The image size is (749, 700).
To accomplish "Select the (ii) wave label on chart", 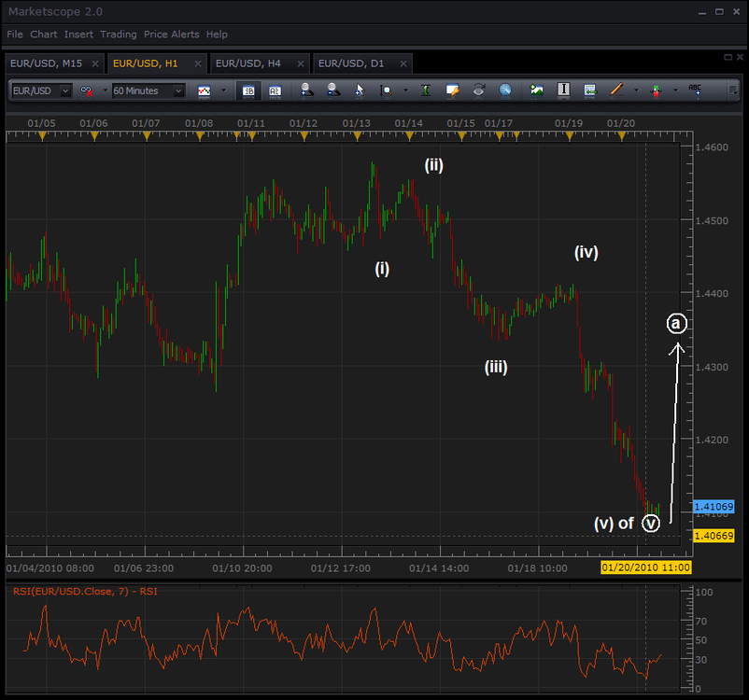I will point(433,165).
